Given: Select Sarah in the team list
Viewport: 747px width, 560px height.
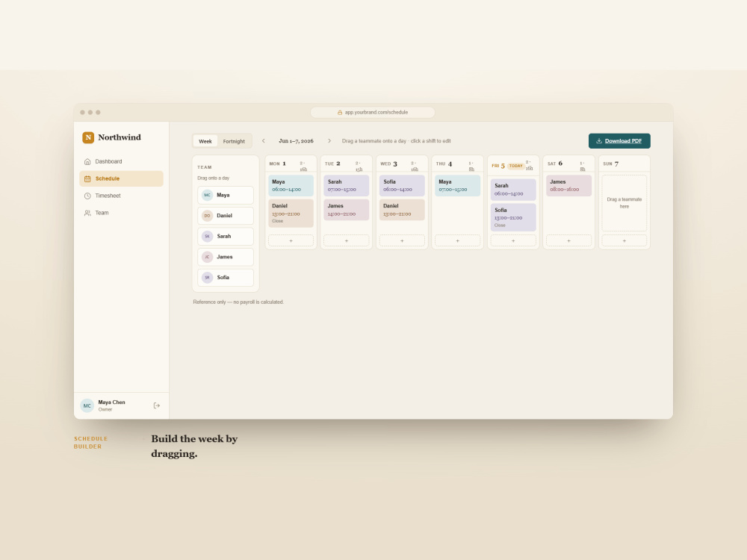Looking at the screenshot, I should [x=226, y=236].
